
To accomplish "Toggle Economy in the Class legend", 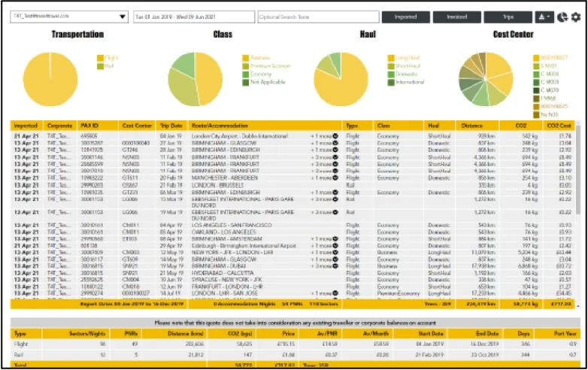I will 257,74.
